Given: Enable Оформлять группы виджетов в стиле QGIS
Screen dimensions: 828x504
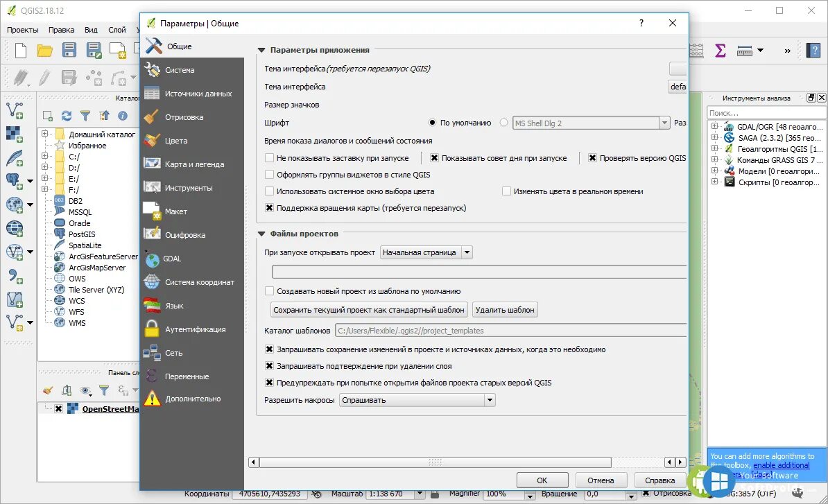Looking at the screenshot, I should click(269, 175).
